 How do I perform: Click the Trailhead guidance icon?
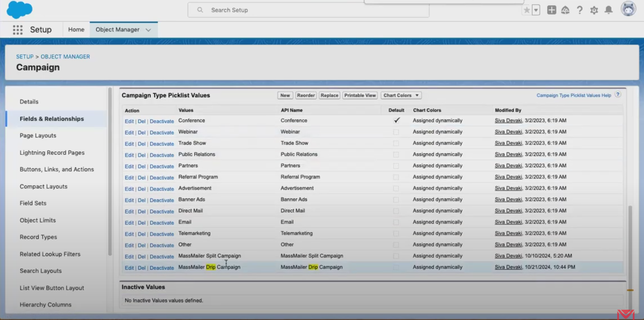point(565,10)
